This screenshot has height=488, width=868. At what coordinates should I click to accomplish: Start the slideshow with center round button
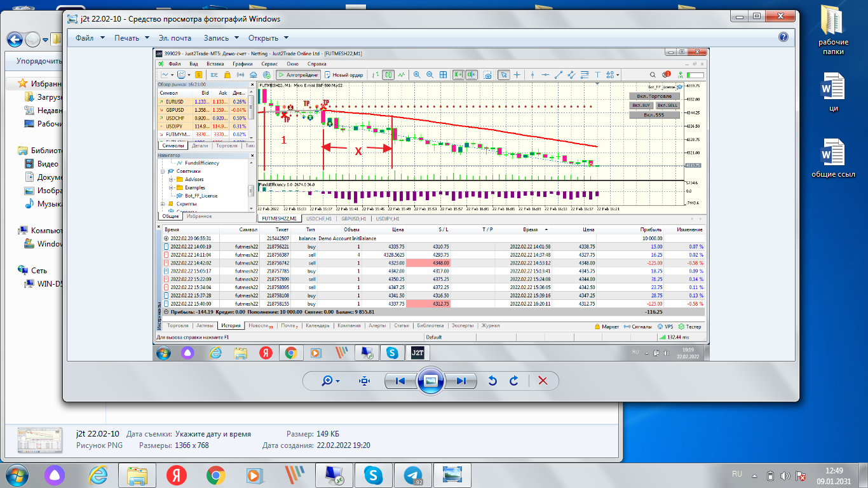tap(431, 381)
